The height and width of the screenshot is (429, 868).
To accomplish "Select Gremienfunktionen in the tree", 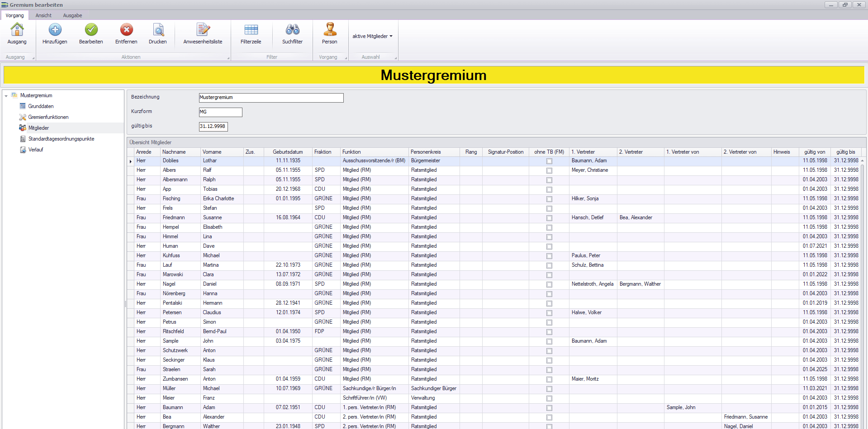I will [x=48, y=117].
